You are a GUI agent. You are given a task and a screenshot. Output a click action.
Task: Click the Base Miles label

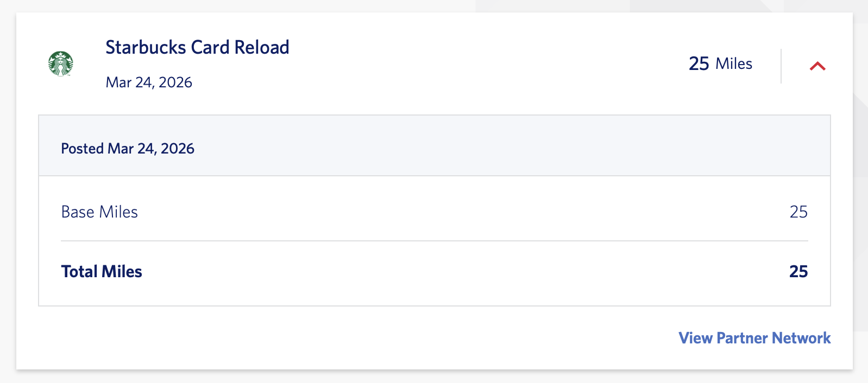(99, 212)
